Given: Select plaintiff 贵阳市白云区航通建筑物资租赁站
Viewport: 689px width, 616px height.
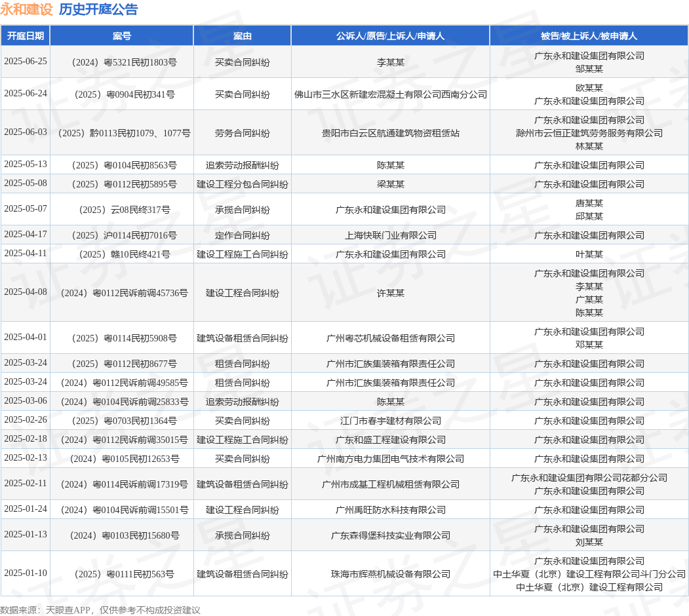Looking at the screenshot, I should click(x=391, y=133).
